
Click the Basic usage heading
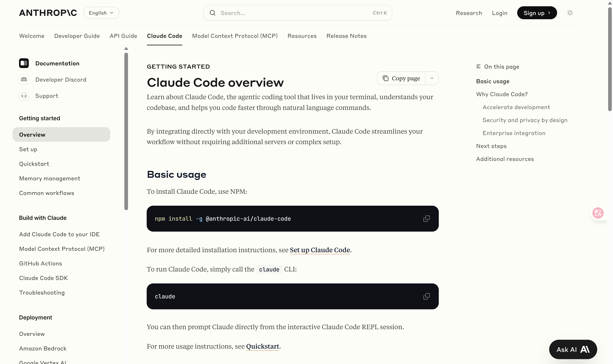(x=176, y=174)
